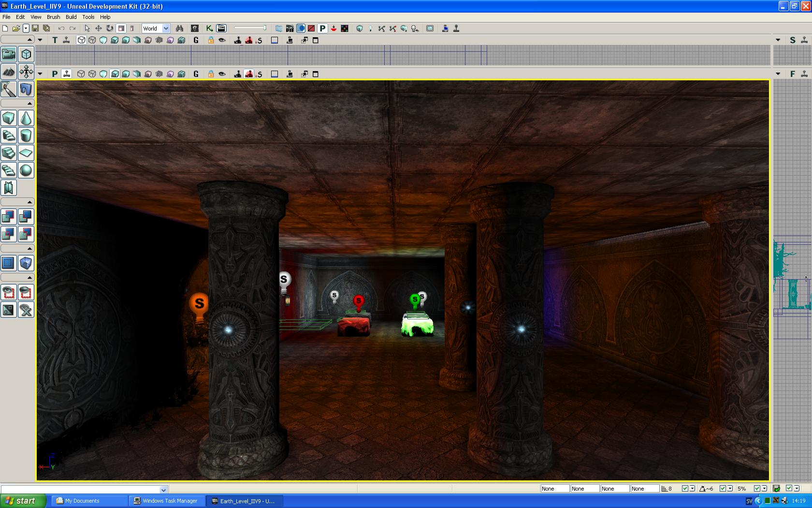Click Play In Editor joystick icon in main toolbar
The image size is (812, 508).
point(456,29)
